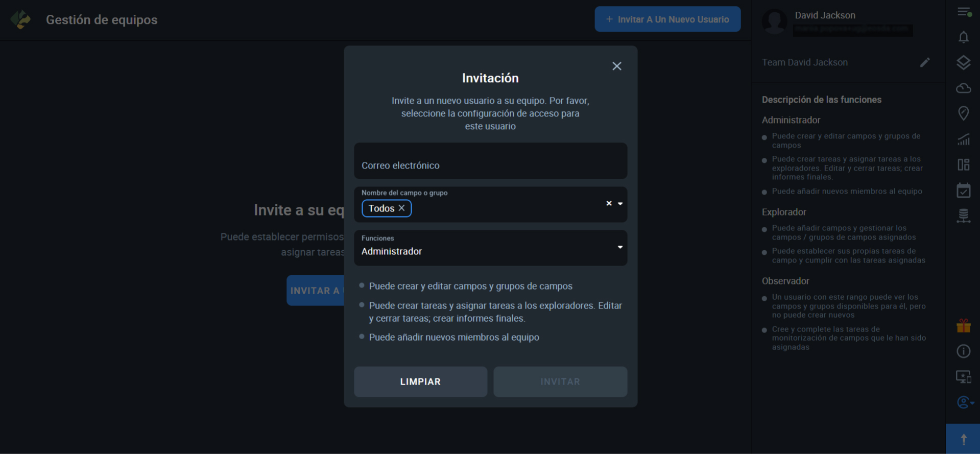Screen dimensions: 980x454
Task: Open the database server icon
Action: (x=963, y=216)
